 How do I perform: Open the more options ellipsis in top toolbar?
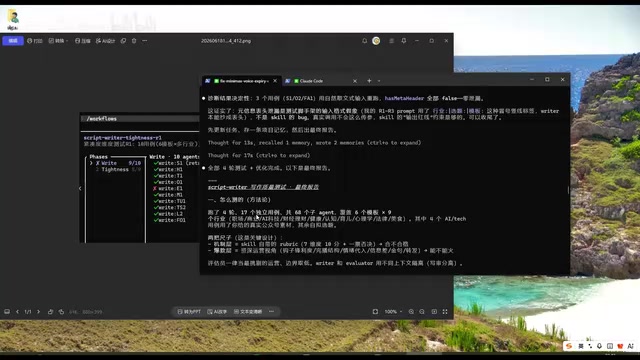point(144,41)
